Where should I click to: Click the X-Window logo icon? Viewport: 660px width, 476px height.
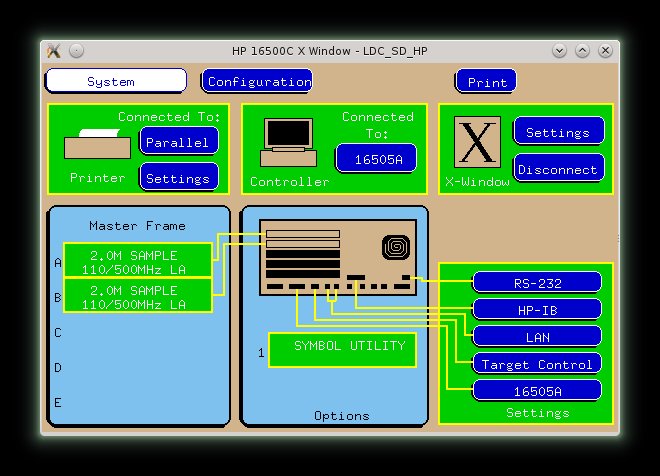point(477,142)
